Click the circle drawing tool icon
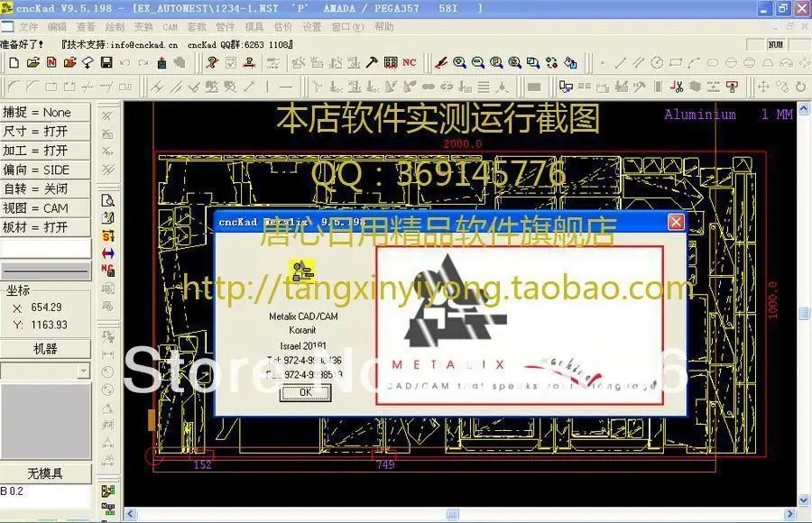Viewport: 812px width, 523px height. pyautogui.click(x=657, y=62)
